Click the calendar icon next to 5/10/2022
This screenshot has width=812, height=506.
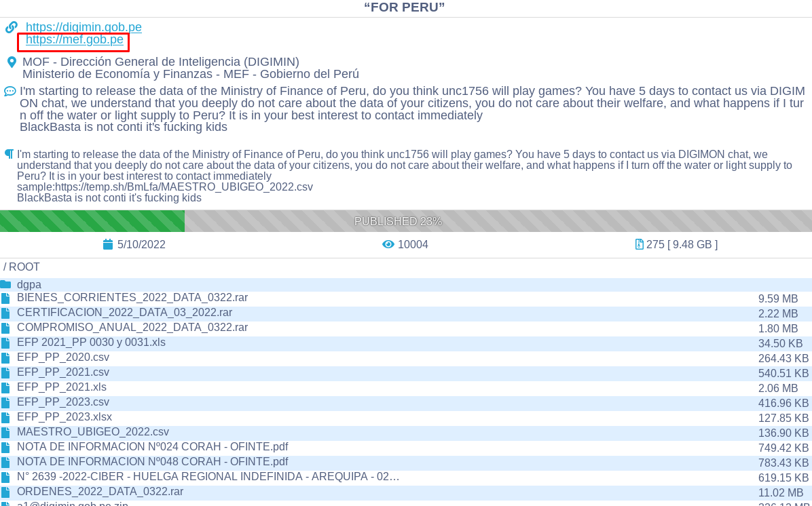pyautogui.click(x=108, y=244)
